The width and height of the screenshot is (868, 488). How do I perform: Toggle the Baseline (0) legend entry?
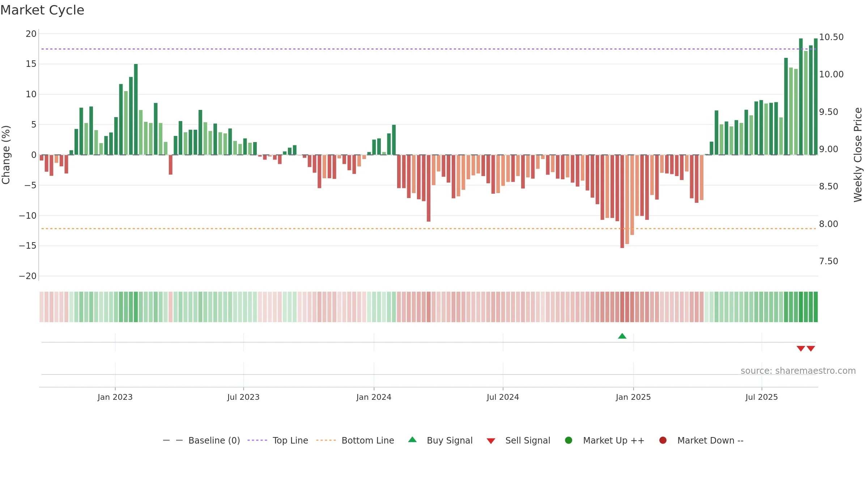(x=201, y=440)
